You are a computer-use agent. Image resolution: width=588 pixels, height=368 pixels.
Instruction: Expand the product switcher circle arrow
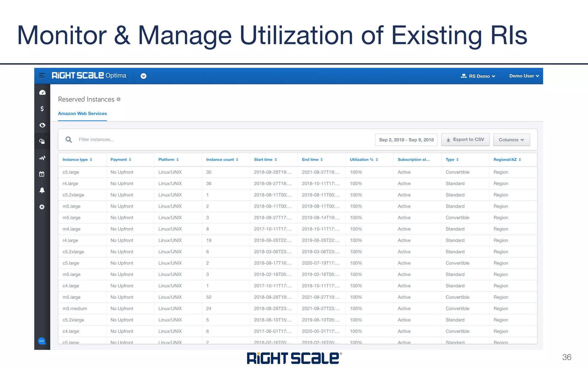(x=144, y=76)
